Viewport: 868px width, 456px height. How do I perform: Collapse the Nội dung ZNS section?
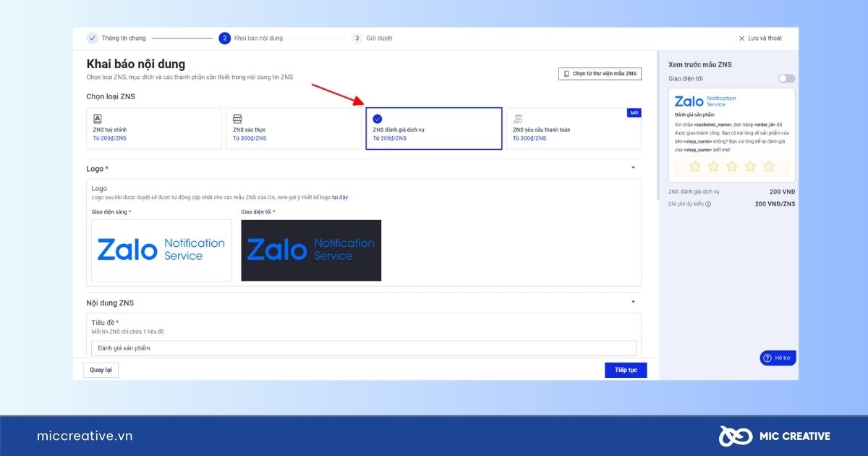coord(633,302)
